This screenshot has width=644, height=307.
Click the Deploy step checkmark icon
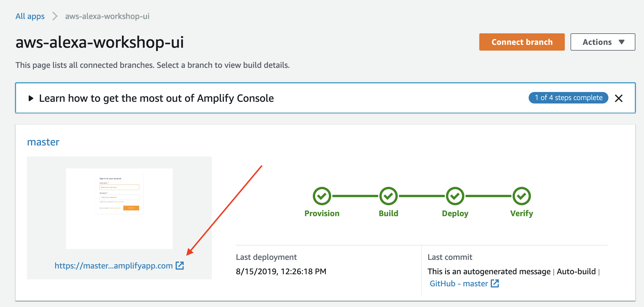pos(455,196)
